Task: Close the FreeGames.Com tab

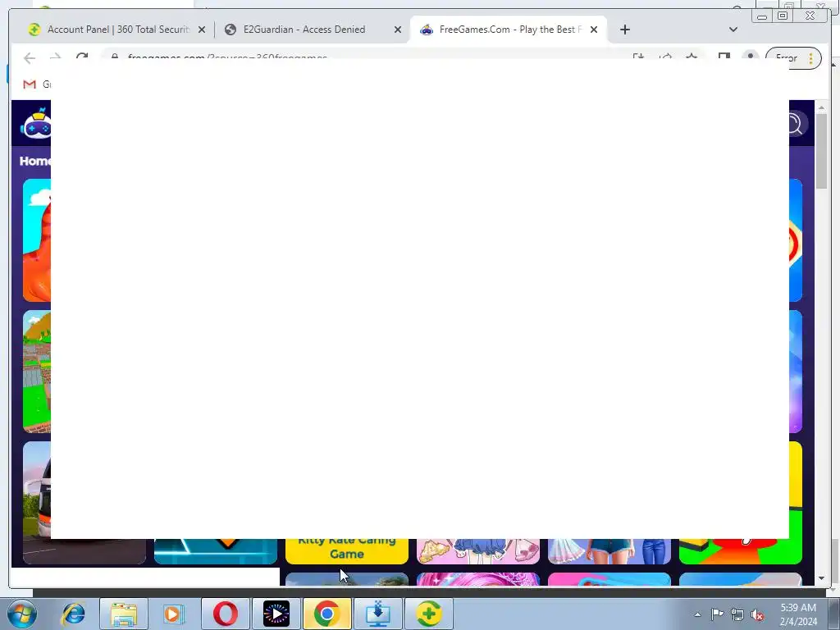Action: coord(594,30)
